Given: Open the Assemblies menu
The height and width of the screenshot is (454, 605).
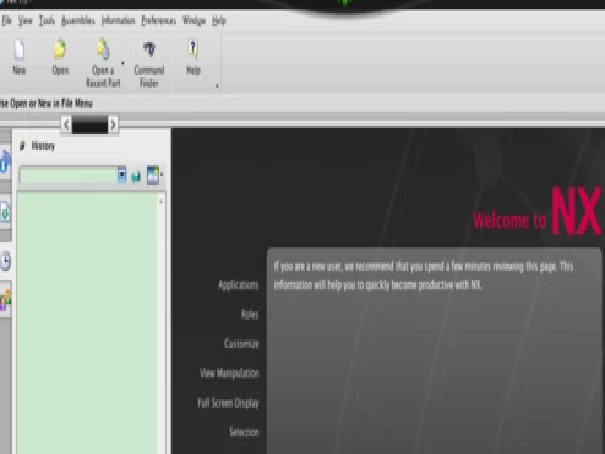Looking at the screenshot, I should (78, 20).
